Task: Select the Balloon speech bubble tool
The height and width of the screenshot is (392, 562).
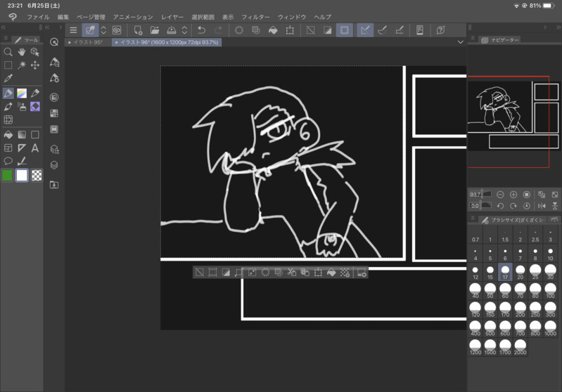Action: [x=8, y=161]
